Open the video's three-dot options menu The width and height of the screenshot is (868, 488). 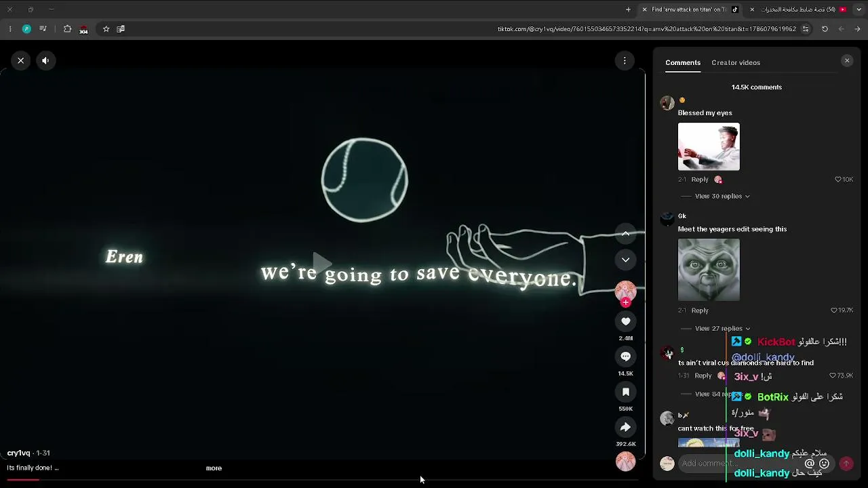[x=625, y=61]
